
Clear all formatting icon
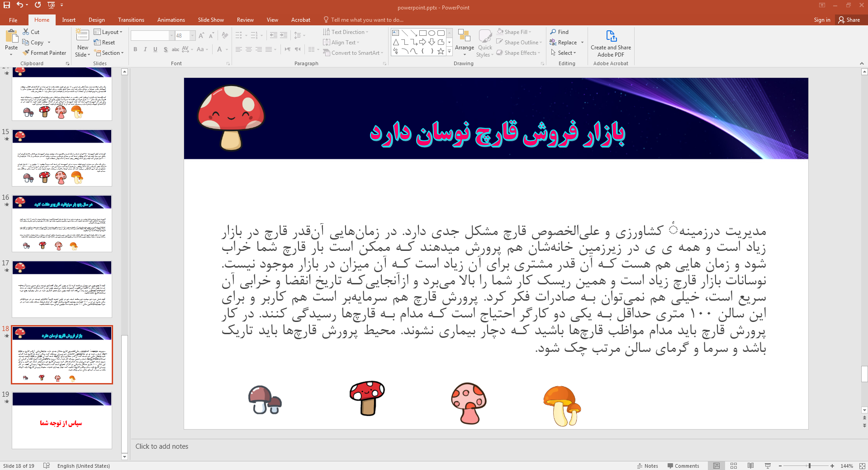(x=225, y=36)
